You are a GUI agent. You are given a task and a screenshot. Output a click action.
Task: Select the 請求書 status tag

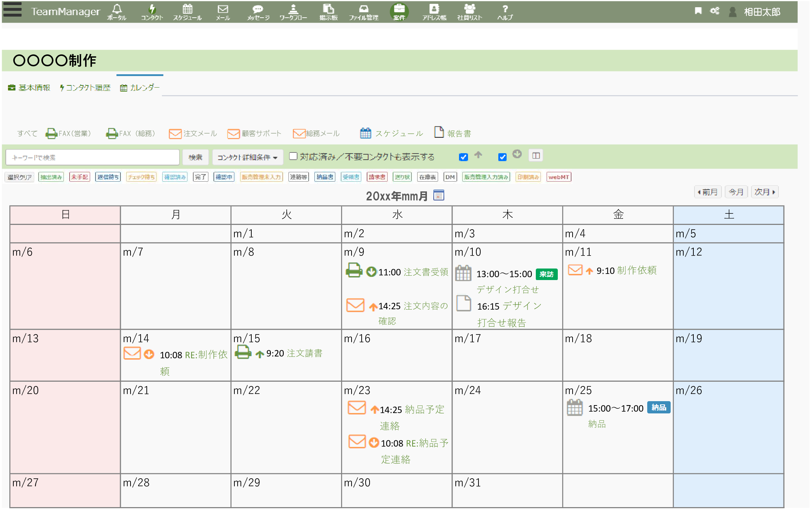[x=377, y=177]
